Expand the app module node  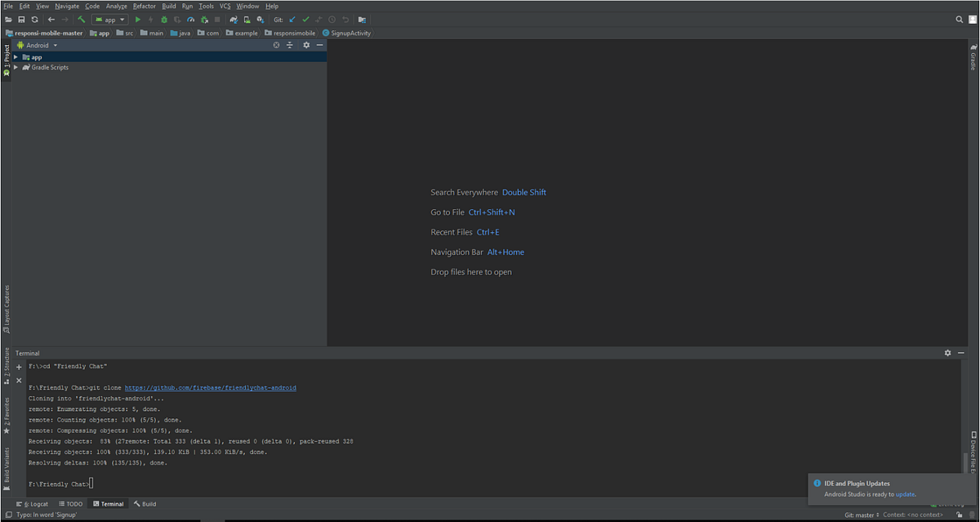pyautogui.click(x=15, y=57)
